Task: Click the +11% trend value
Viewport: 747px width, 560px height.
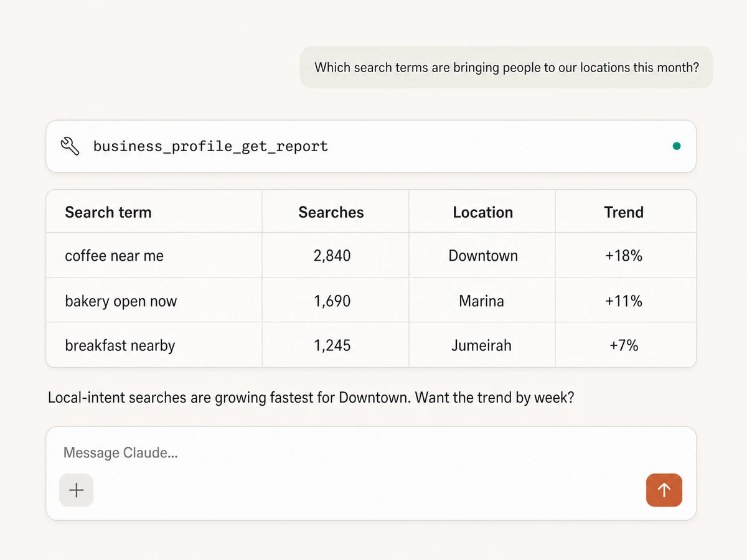Action: (624, 301)
